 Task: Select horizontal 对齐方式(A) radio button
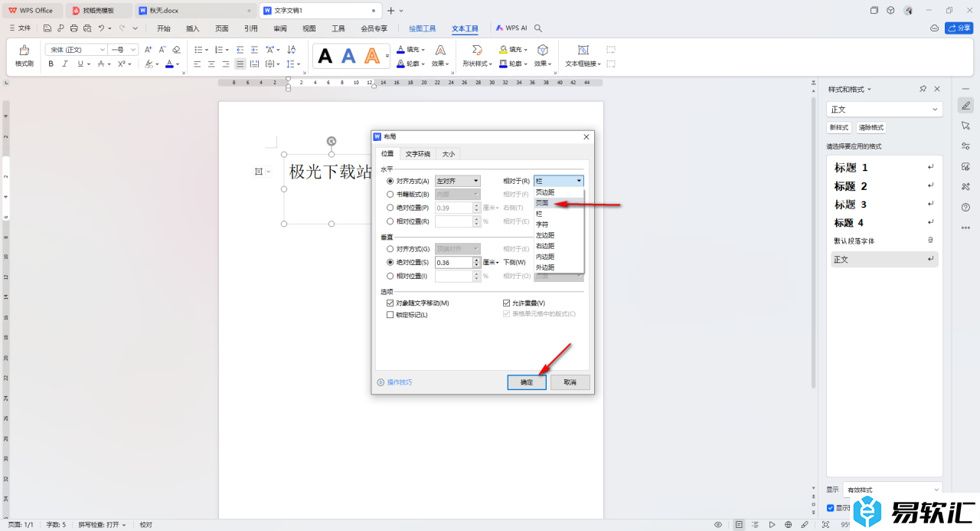(390, 181)
